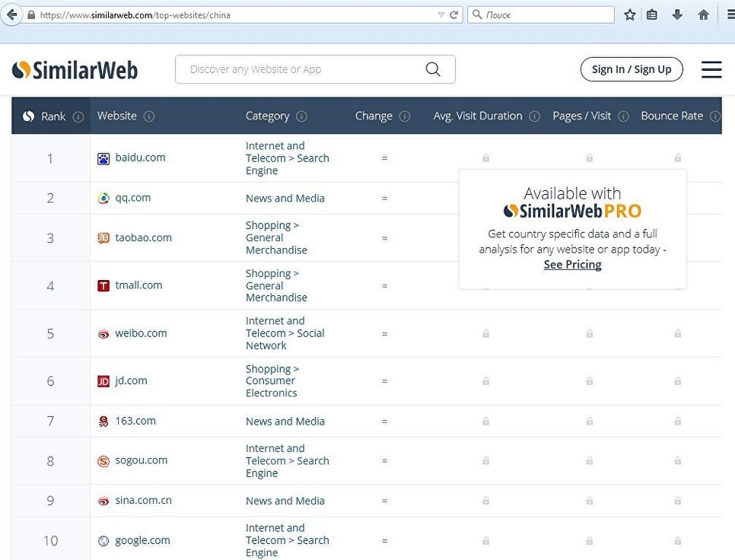Show info tooltip next to Avg. Visit Duration
The width and height of the screenshot is (735, 560).
click(x=534, y=116)
